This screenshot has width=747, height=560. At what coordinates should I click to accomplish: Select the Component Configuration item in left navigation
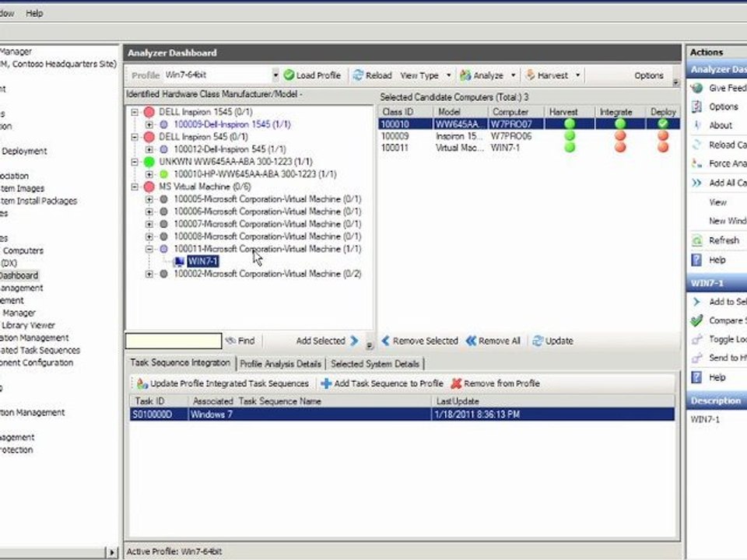(37, 362)
